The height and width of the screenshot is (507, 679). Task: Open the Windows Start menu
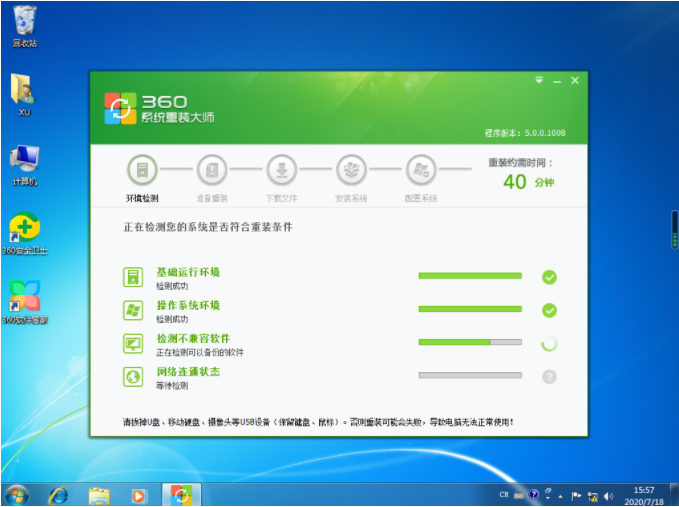point(17,494)
